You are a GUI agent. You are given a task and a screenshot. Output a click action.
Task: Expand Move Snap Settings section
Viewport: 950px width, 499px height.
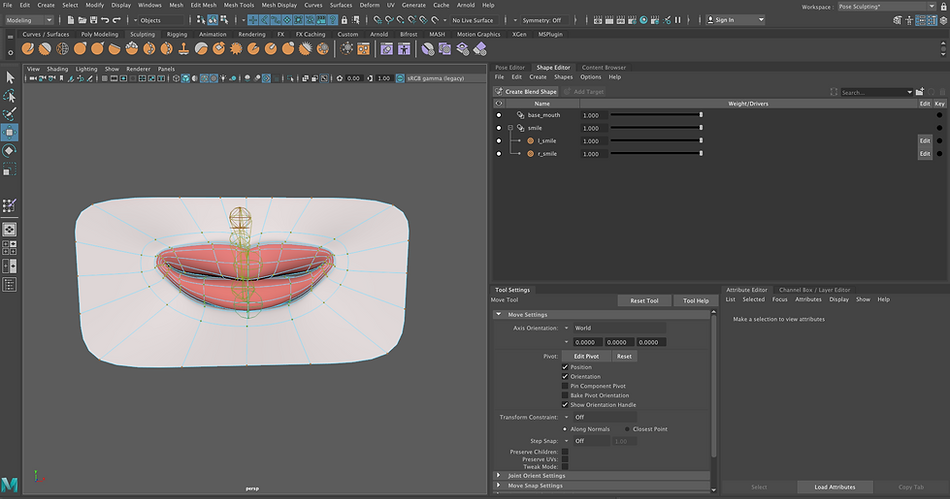click(x=499, y=486)
